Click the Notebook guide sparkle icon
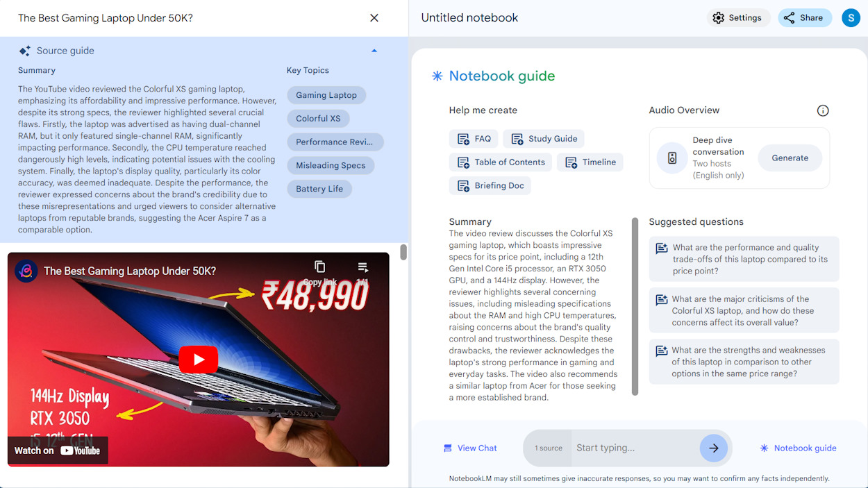The width and height of the screenshot is (868, 488). click(437, 76)
